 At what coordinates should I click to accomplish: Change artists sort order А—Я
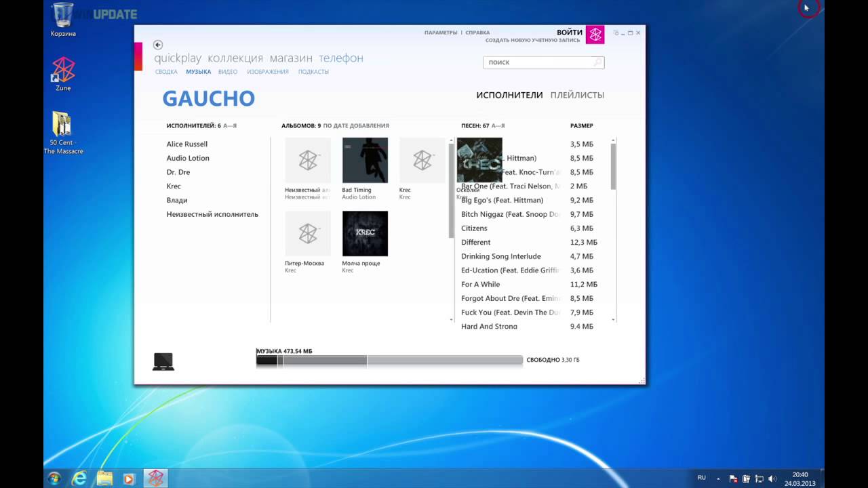[230, 126]
